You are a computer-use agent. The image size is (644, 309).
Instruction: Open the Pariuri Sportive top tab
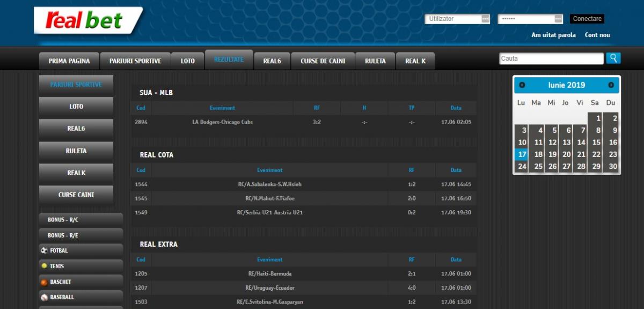pos(135,61)
